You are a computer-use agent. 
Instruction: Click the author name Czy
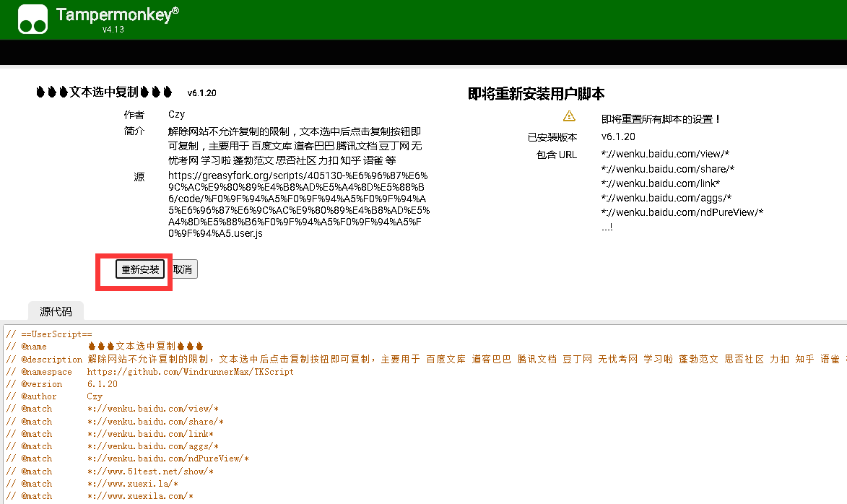(x=176, y=115)
